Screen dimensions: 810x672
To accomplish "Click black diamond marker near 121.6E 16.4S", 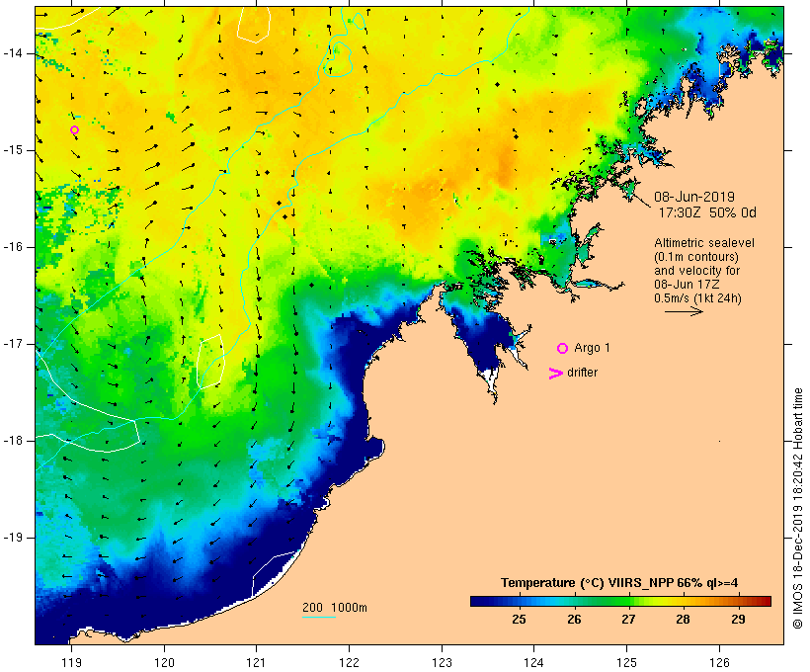I will (x=311, y=285).
